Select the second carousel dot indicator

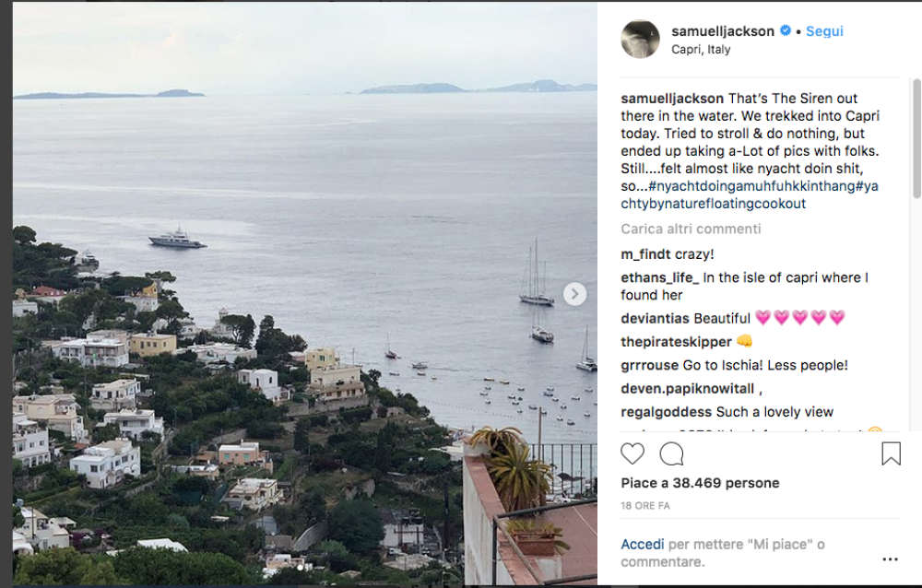pos(309,568)
